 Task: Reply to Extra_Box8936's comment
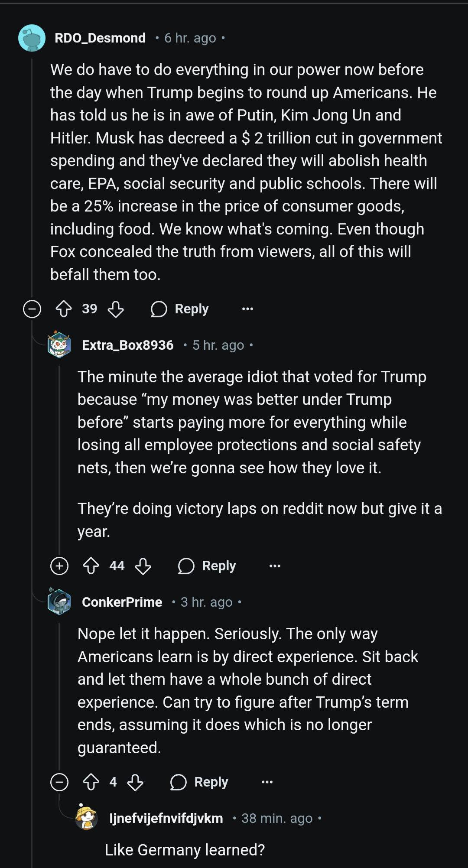pyautogui.click(x=208, y=566)
